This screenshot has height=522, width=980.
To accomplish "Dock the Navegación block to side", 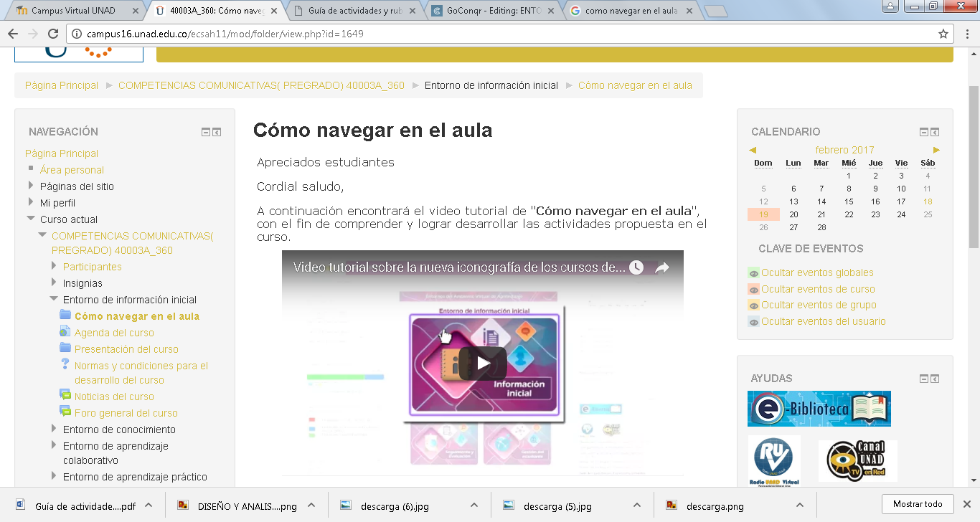I will tap(217, 132).
